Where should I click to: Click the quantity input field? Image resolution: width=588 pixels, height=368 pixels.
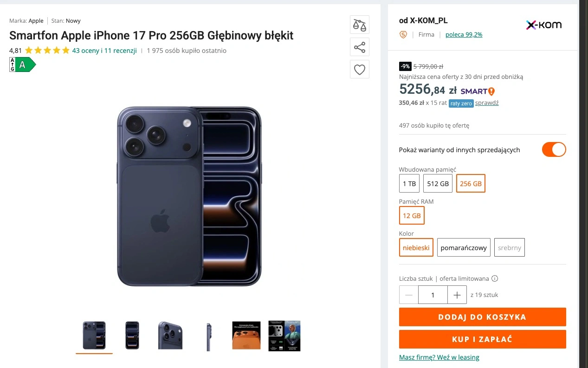pos(433,295)
